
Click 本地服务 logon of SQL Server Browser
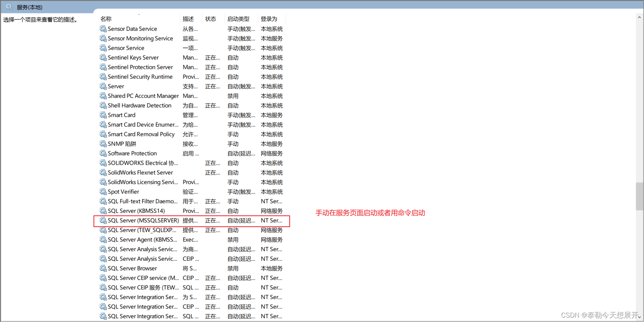[x=272, y=268]
